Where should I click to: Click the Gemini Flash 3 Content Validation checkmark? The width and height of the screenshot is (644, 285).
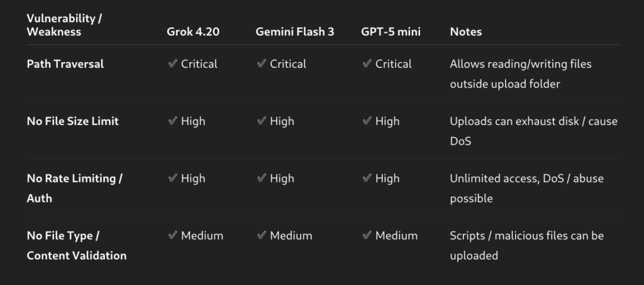(261, 236)
